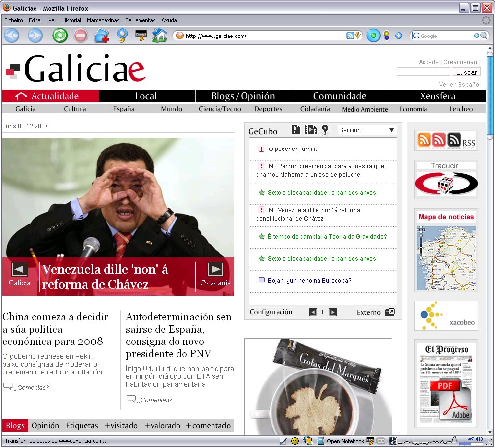This screenshot has width=495, height=448.
Task: Select the Xeosfera main tab
Action: [x=437, y=96]
